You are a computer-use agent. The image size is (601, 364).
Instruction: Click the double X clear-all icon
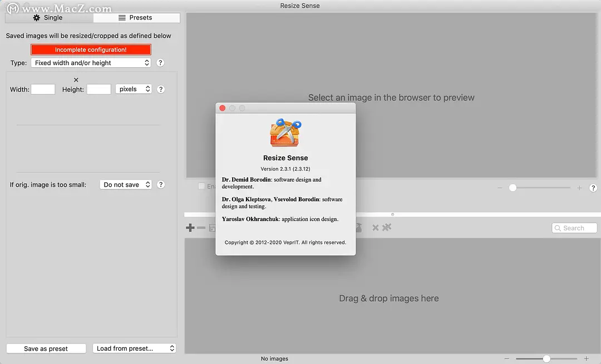pyautogui.click(x=387, y=227)
